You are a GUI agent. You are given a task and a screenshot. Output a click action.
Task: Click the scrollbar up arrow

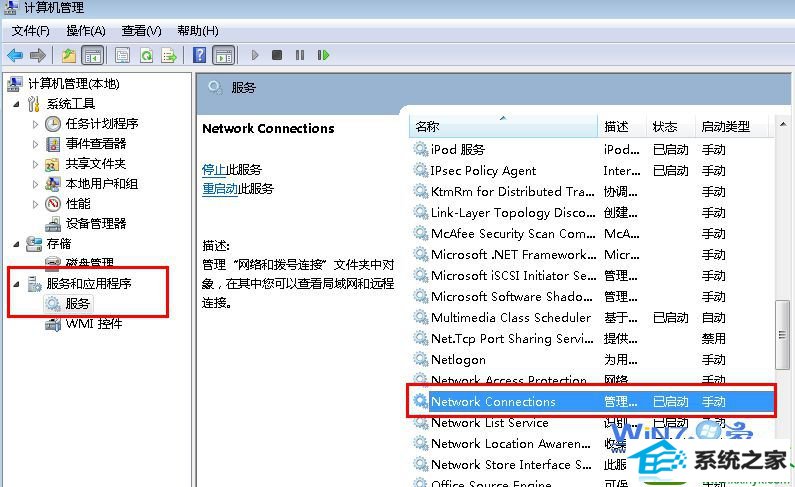click(x=783, y=124)
